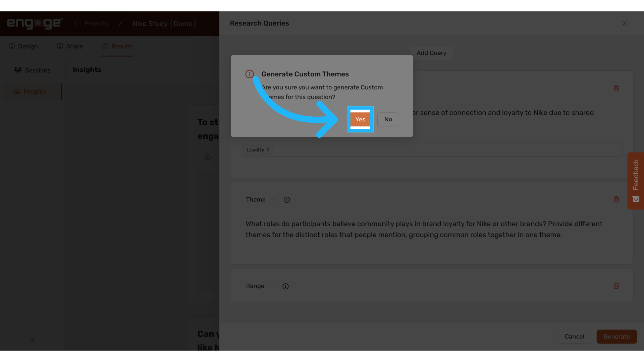The height and width of the screenshot is (362, 644).
Task: Click the engage logo
Action: (35, 23)
